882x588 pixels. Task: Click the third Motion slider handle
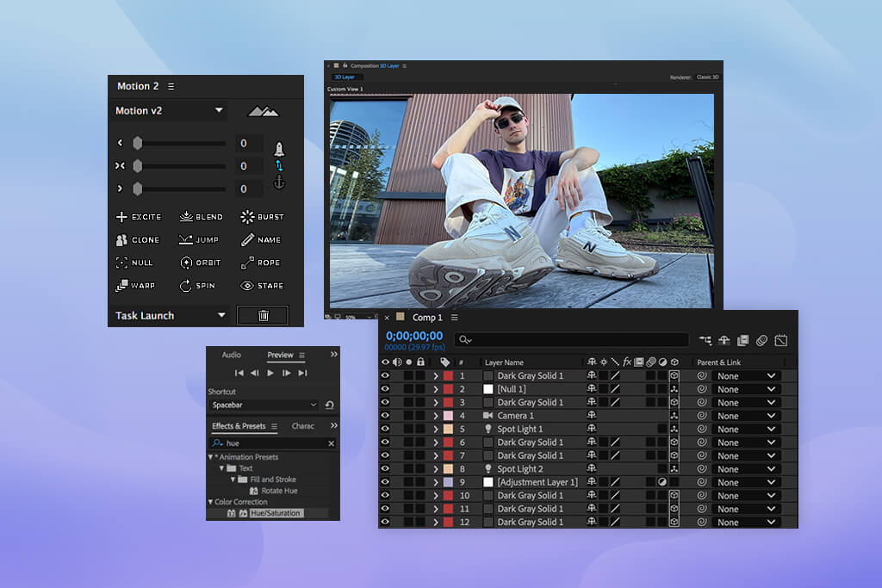point(137,189)
